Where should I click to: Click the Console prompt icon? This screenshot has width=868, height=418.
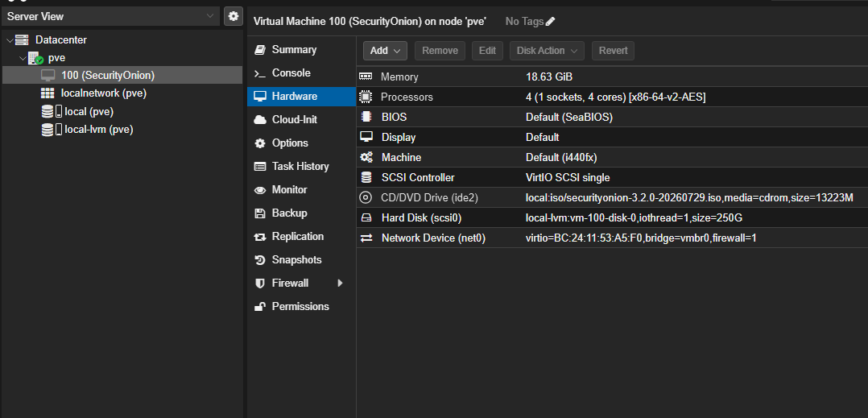(x=259, y=73)
